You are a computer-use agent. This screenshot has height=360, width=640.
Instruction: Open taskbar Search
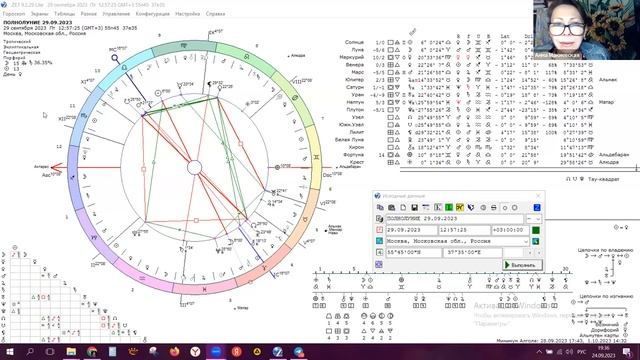[x=30, y=351]
